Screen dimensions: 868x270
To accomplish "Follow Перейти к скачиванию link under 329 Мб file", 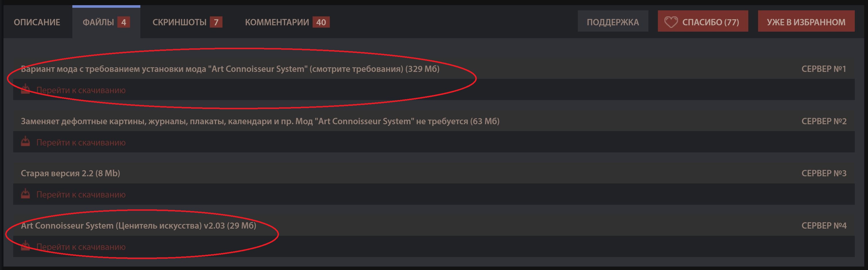I will [81, 90].
